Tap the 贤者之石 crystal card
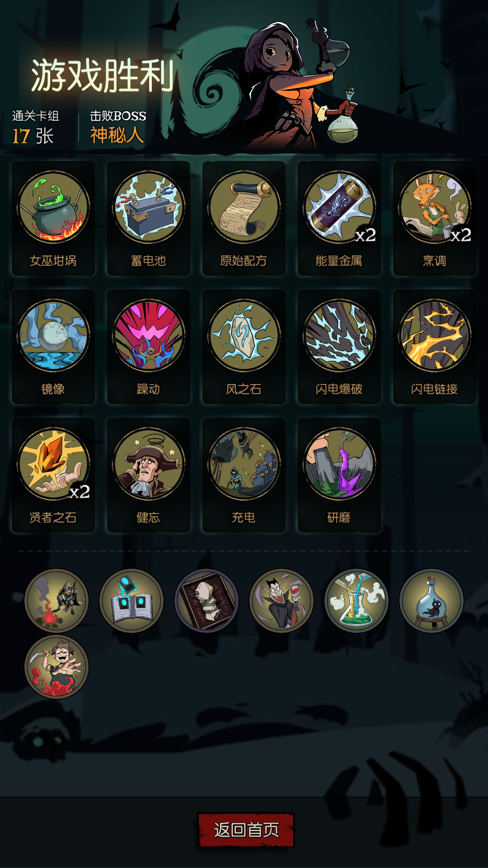This screenshot has height=868, width=488. (53, 475)
